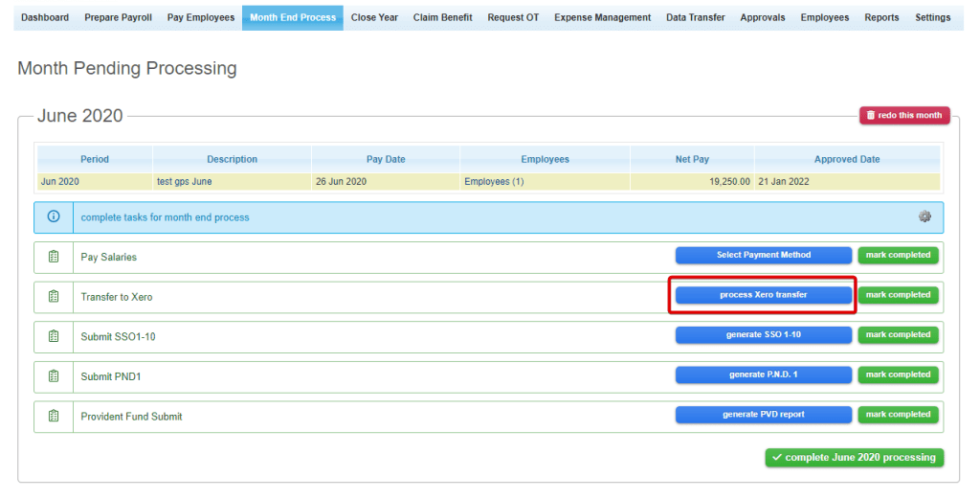Click the clipboard icon beside Submit PND1
The height and width of the screenshot is (499, 980).
(x=54, y=375)
